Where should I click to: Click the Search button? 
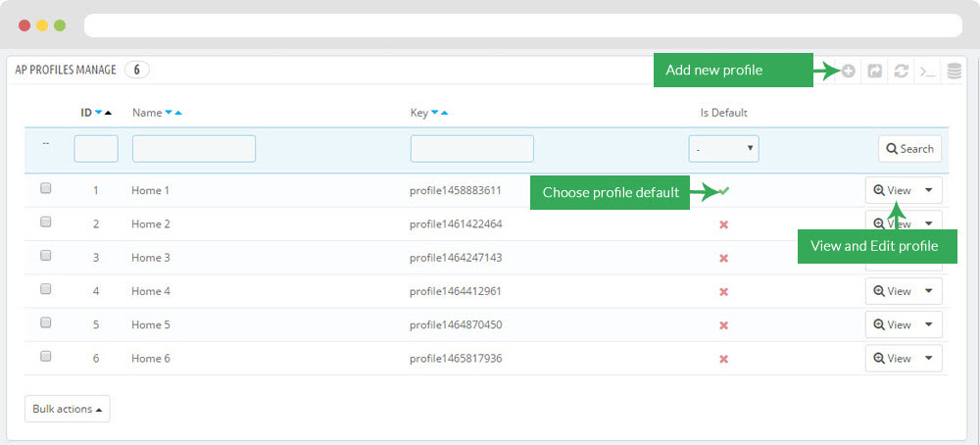(910, 149)
